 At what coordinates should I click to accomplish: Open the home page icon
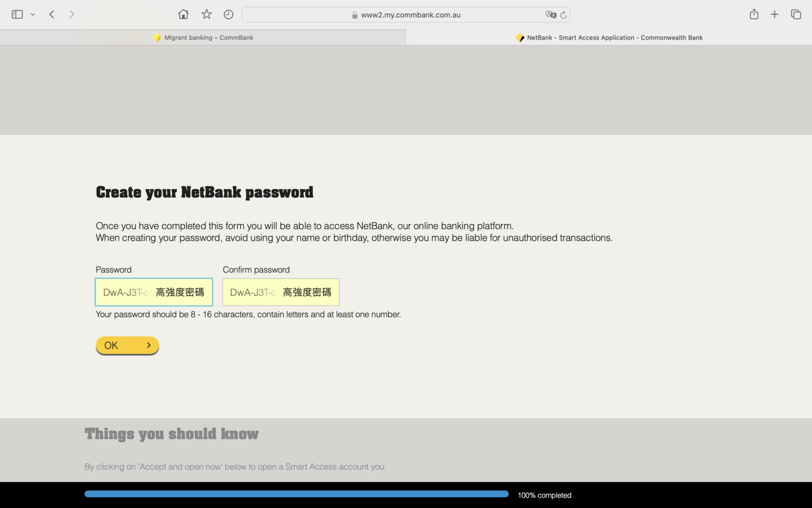(x=183, y=14)
